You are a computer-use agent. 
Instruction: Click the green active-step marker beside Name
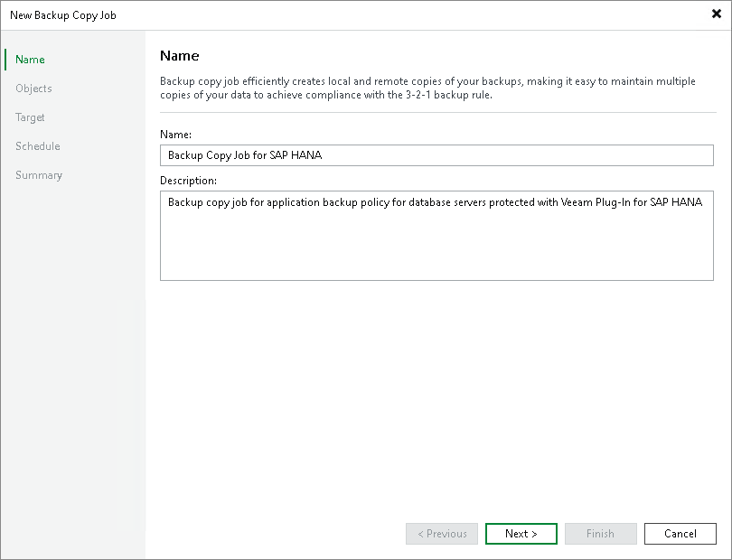point(5,60)
